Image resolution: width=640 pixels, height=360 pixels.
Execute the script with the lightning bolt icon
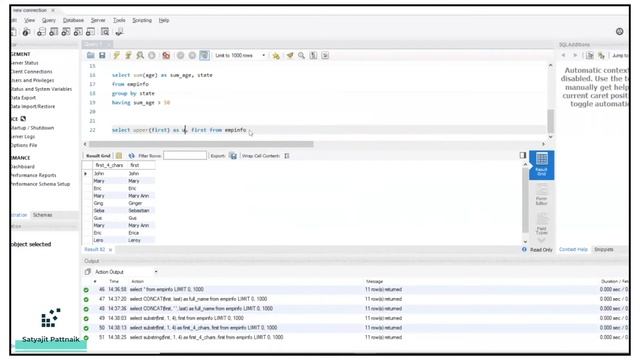(116, 56)
